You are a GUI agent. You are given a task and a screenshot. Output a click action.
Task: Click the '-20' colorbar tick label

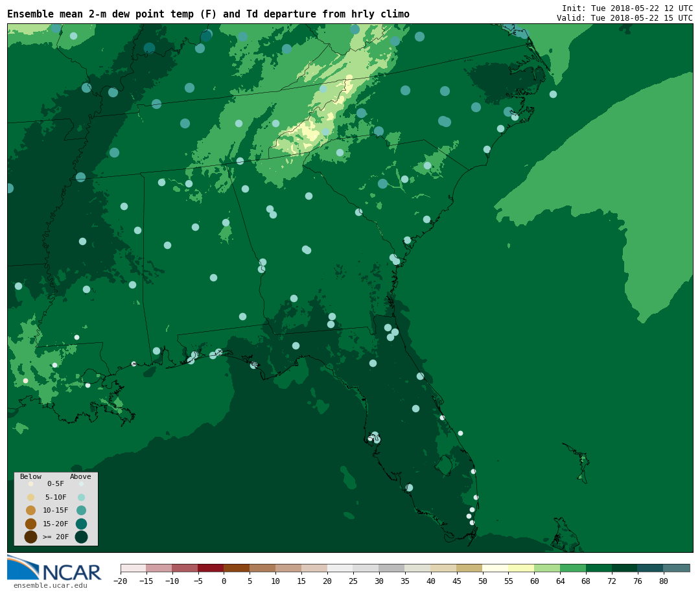[121, 581]
